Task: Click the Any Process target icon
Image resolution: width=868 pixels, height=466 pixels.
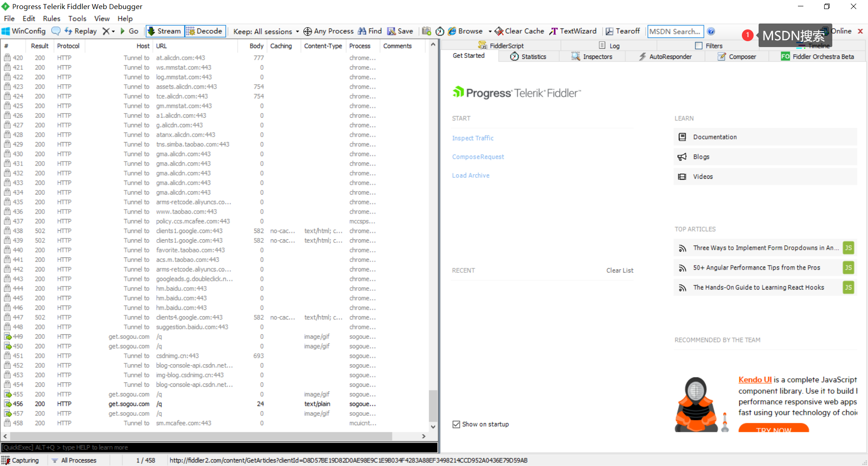Action: coord(307,31)
